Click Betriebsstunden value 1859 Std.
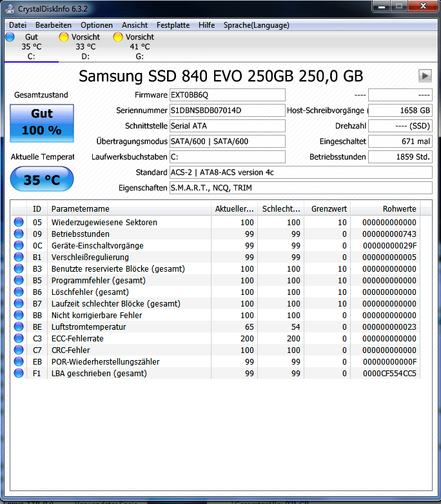The height and width of the screenshot is (504, 441). point(400,157)
